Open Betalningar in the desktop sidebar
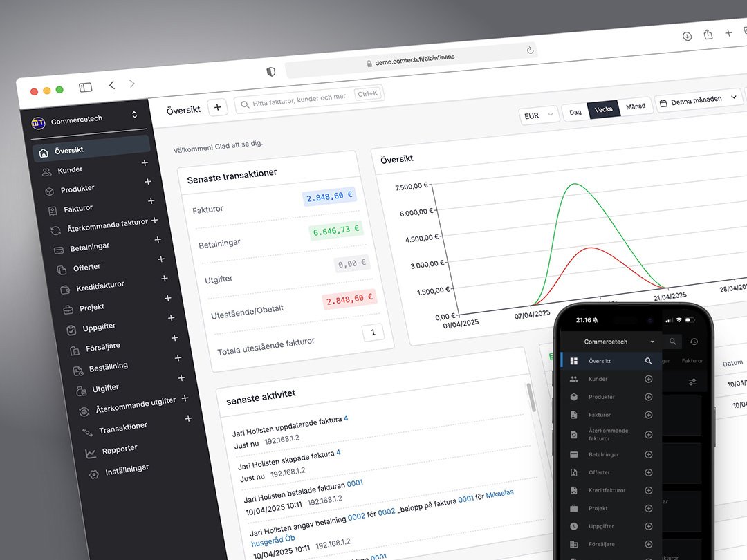Viewport: 747px width, 560px height. [x=89, y=247]
